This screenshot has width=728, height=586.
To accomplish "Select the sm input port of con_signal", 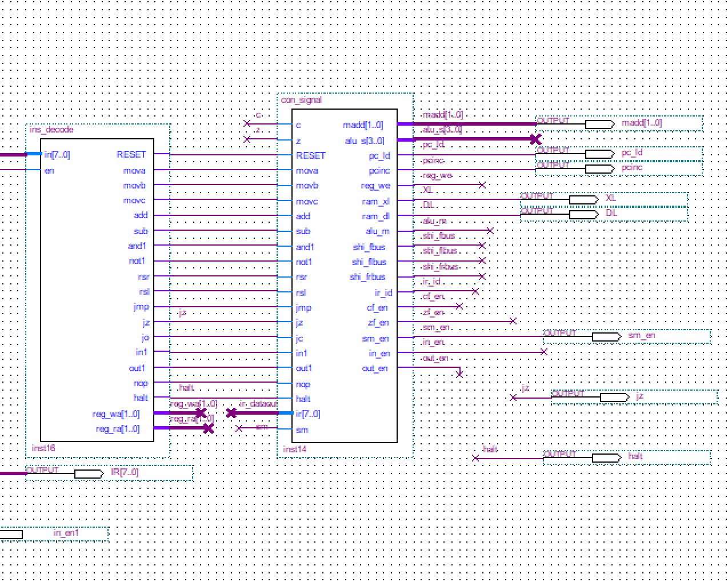I will pyautogui.click(x=302, y=430).
